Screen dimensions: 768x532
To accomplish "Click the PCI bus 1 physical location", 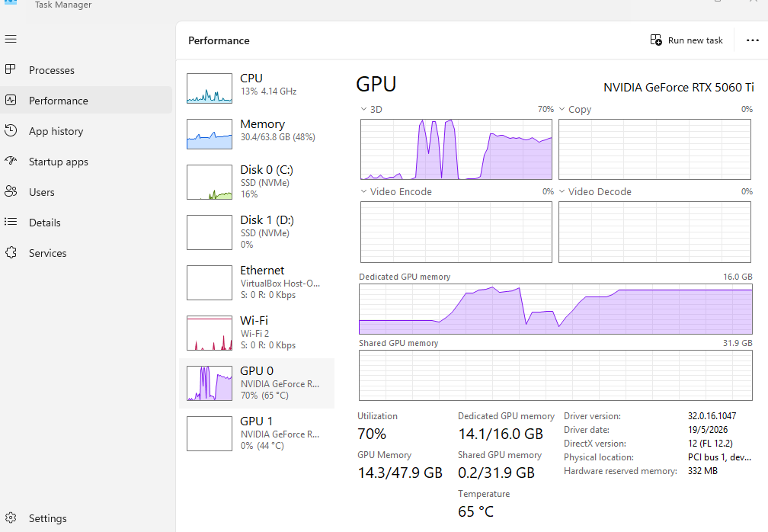I will 719,457.
